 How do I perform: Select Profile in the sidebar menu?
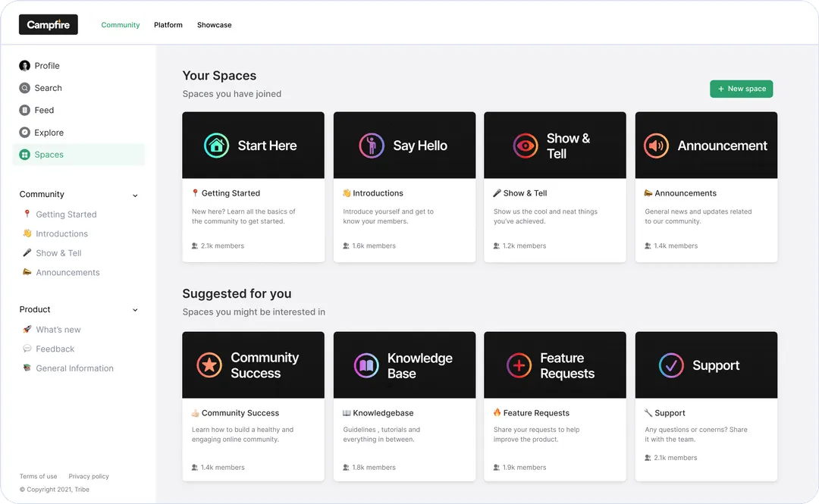tap(78, 66)
